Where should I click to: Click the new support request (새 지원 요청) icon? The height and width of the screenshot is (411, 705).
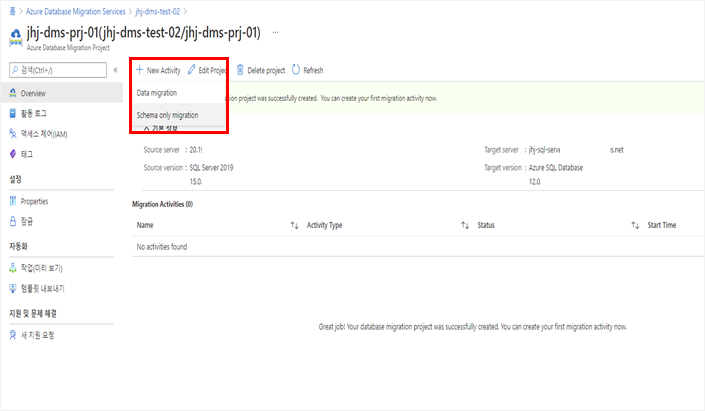point(13,335)
